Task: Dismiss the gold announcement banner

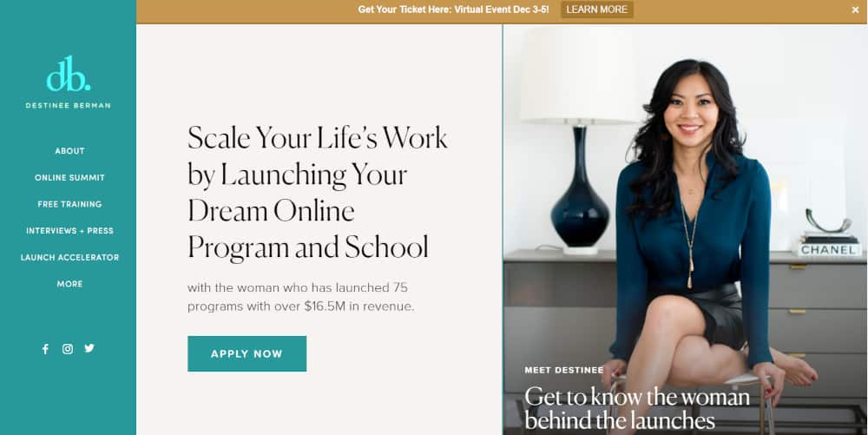Action: pos(855,10)
